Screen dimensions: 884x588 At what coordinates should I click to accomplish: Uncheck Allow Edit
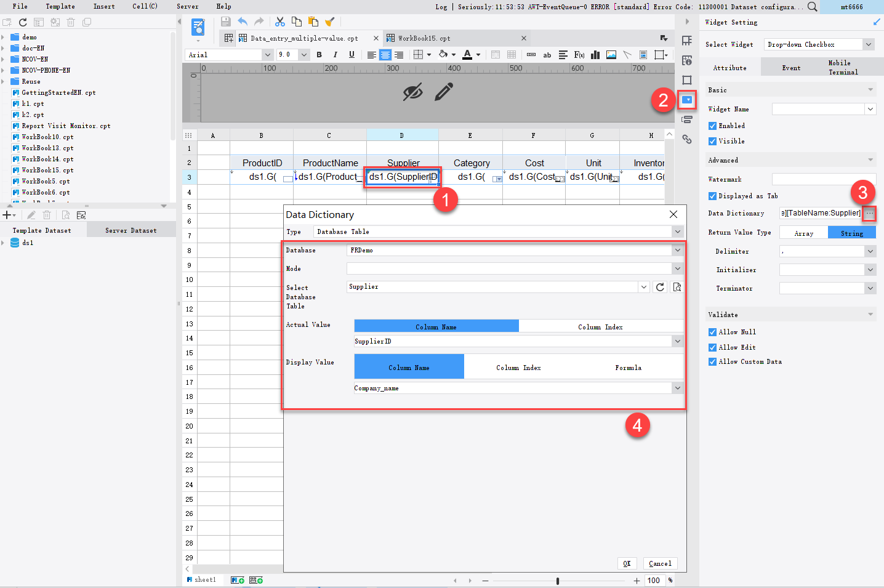pos(712,347)
